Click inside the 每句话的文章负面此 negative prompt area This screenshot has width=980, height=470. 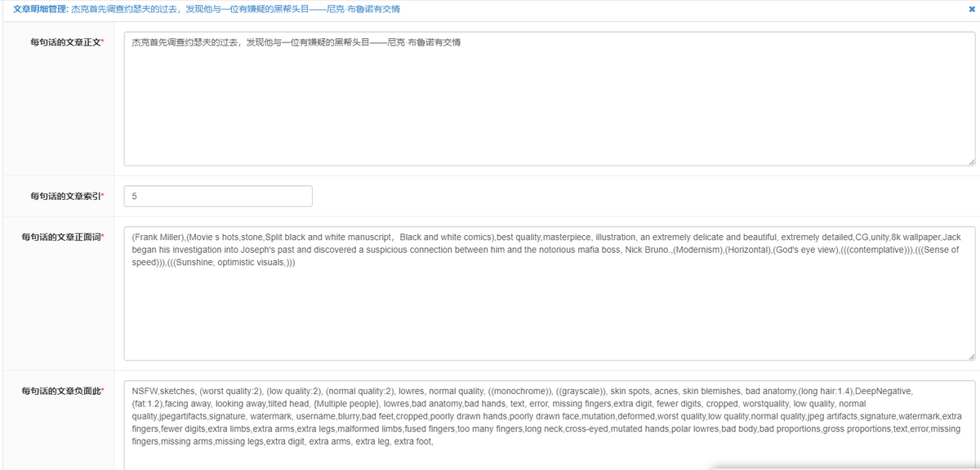click(550, 424)
